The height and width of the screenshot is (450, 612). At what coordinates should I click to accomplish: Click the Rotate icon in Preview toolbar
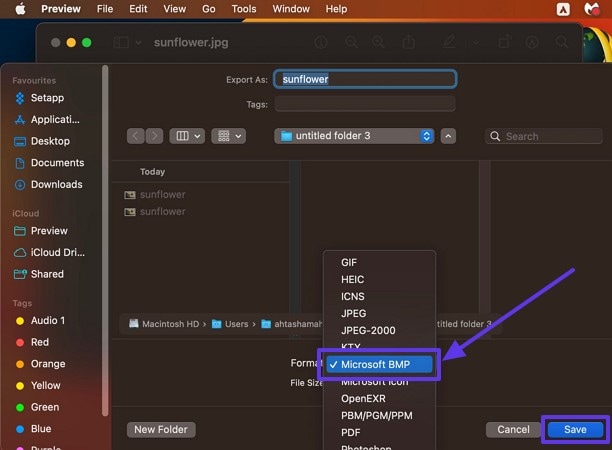coord(504,42)
